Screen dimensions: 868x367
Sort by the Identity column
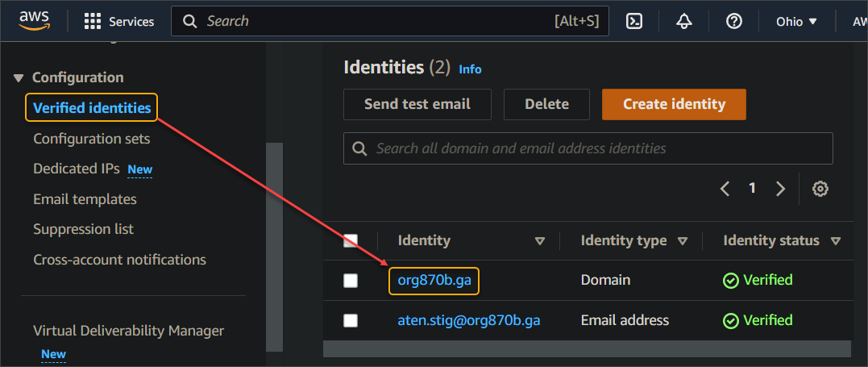point(540,241)
